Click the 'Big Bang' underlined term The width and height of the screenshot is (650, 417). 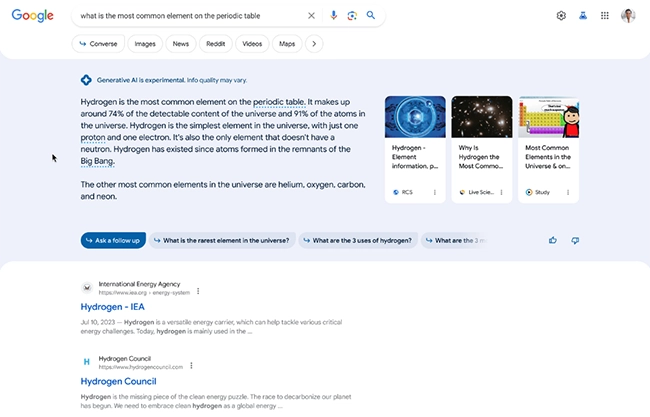(97, 161)
